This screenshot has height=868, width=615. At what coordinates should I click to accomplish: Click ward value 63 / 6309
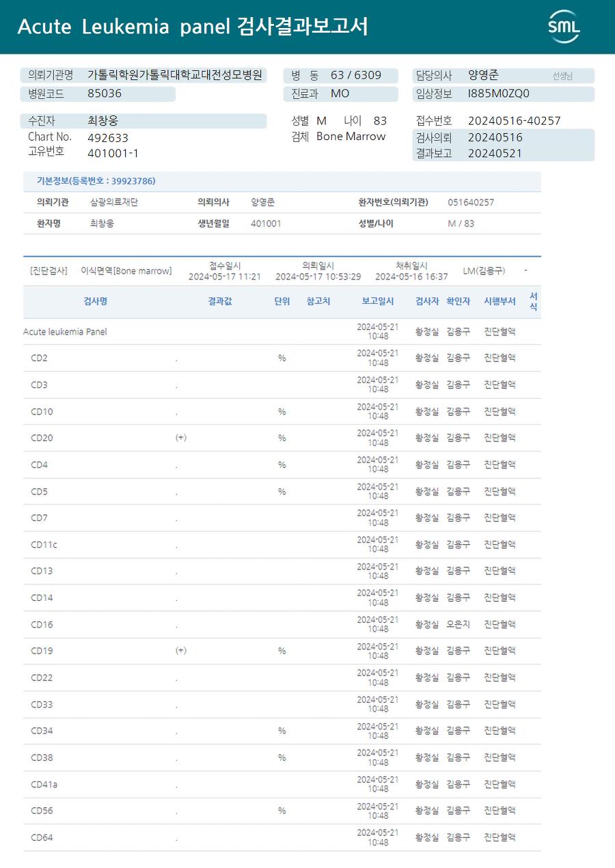[356, 75]
